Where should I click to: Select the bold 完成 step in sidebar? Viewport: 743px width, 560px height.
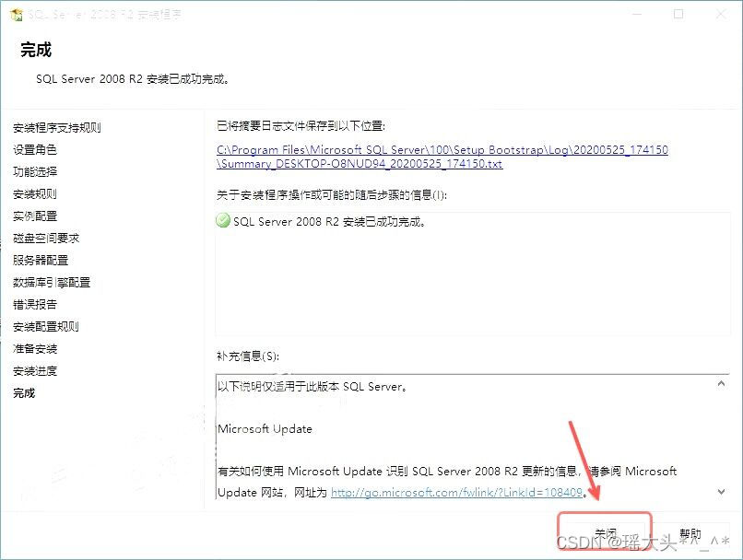click(24, 393)
